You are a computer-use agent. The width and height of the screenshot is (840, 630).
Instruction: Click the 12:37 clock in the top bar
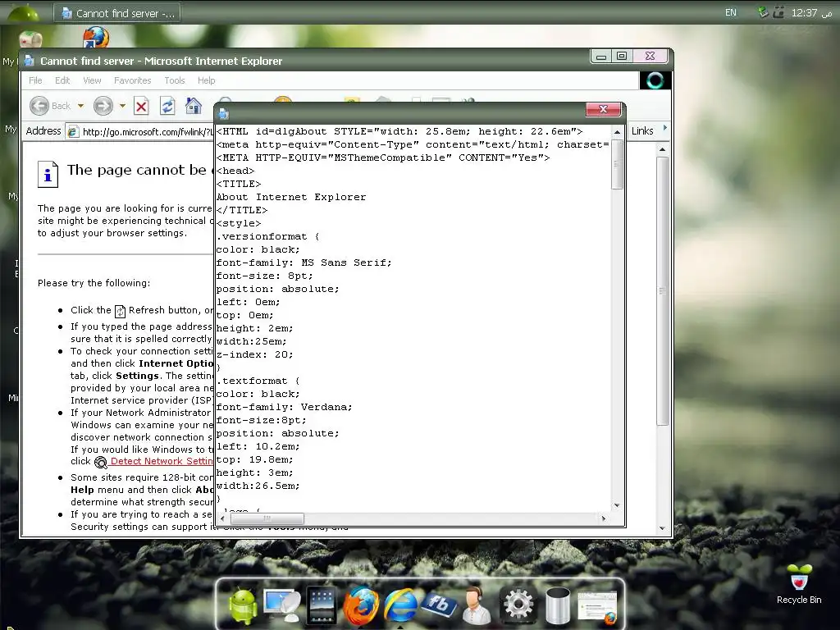coord(804,12)
